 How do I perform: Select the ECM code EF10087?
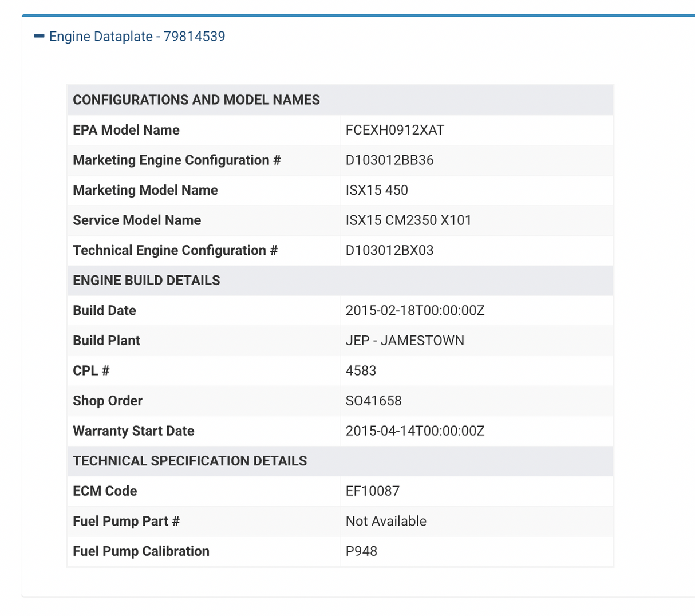[373, 491]
